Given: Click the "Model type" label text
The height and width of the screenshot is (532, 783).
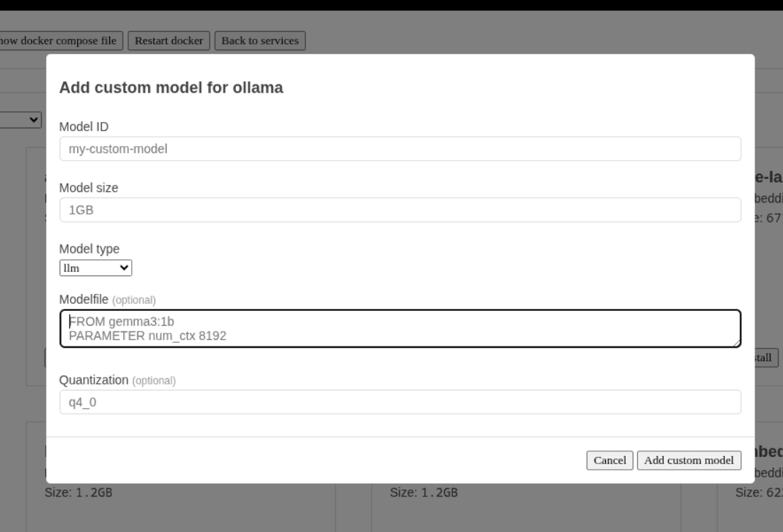Looking at the screenshot, I should tap(89, 249).
